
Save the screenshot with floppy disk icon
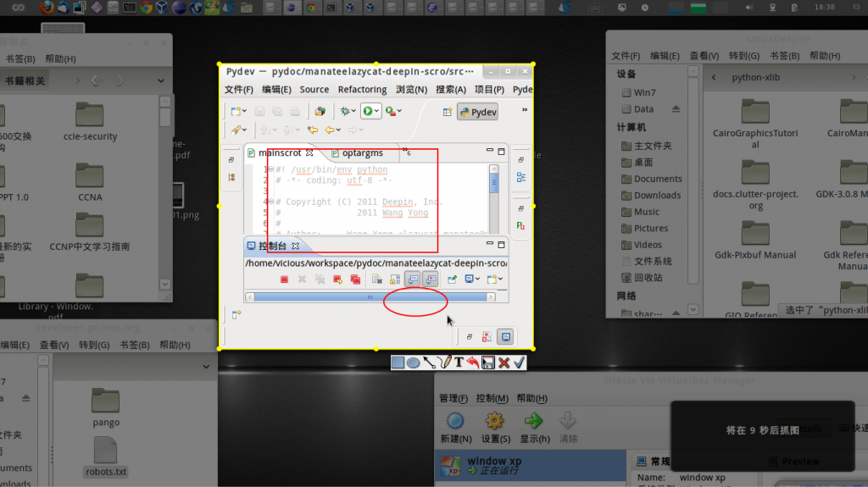[487, 362]
